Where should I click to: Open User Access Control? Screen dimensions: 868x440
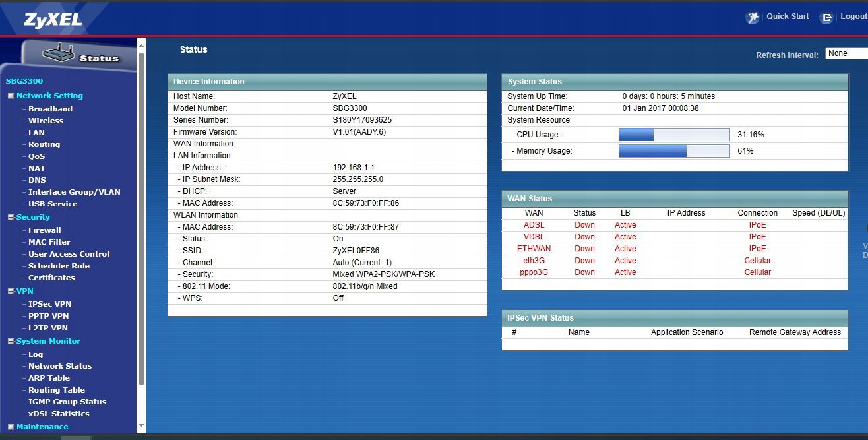coord(69,254)
